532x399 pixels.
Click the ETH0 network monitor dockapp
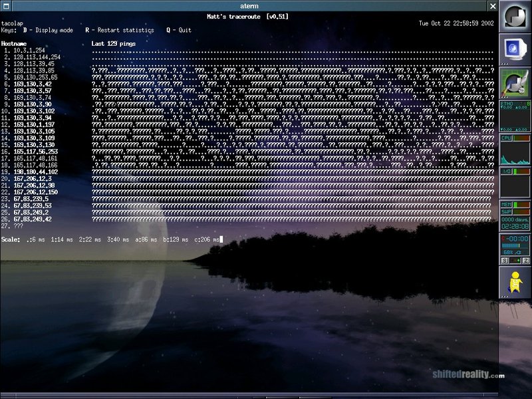coord(515,116)
